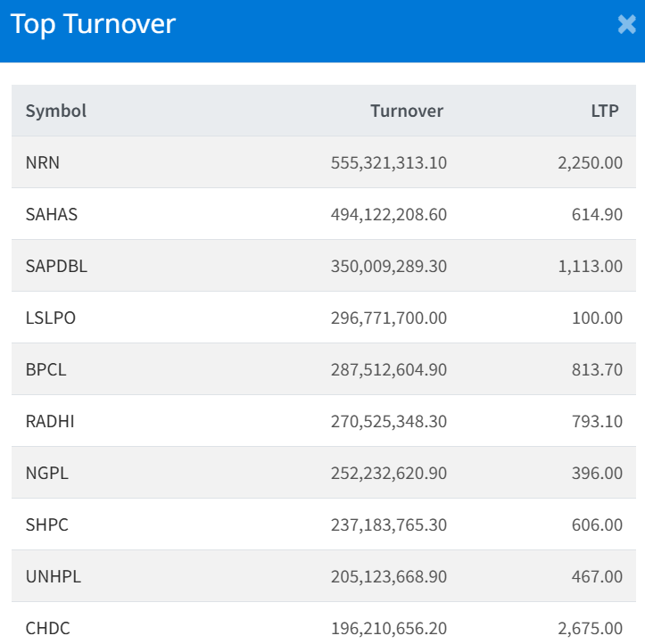The height and width of the screenshot is (644, 645).
Task: Click turnover value 196,210,656.20
Action: (389, 628)
